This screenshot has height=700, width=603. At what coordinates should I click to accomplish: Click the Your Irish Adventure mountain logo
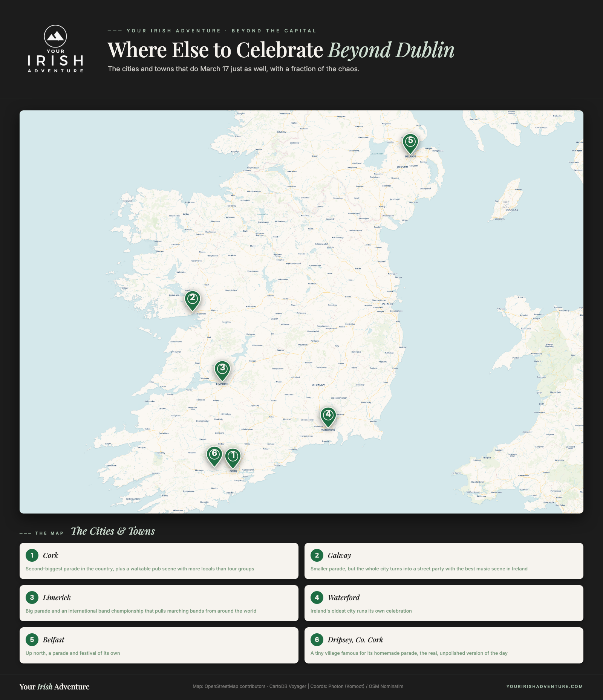(x=55, y=49)
